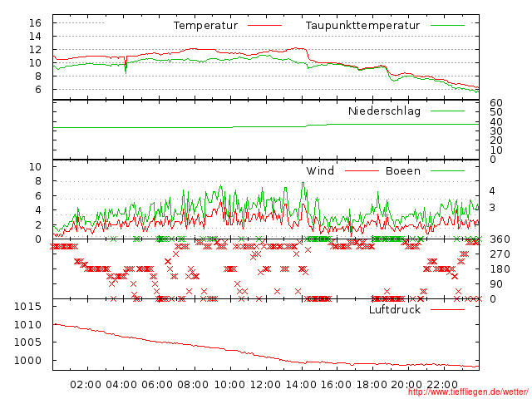Click the green line sample beside Niederschlag
Screen dimensions: 532x399
[447, 111]
